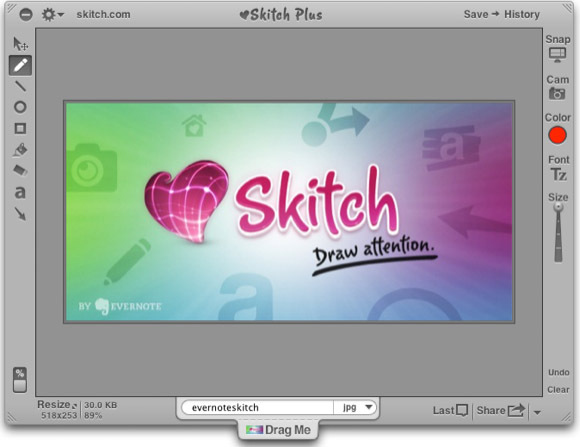
Task: Click the Undo button
Action: (x=559, y=372)
